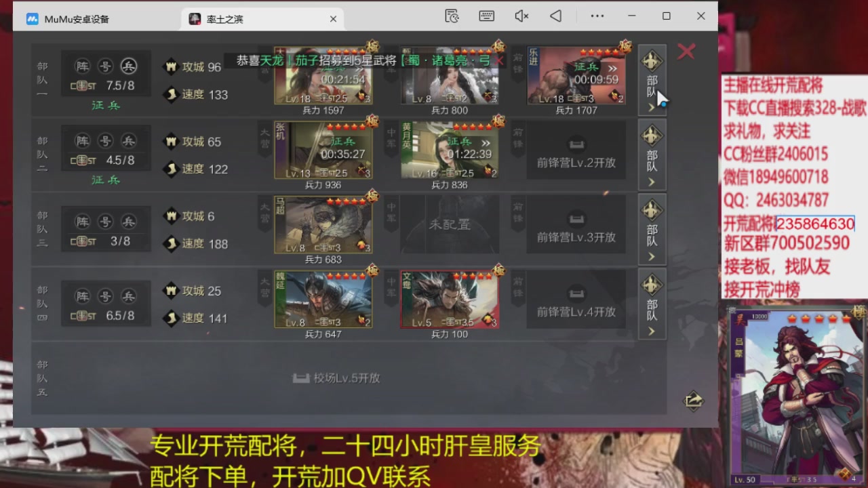The image size is (868, 488).
Task: Open the 文鸯 hero card
Action: pos(450,299)
